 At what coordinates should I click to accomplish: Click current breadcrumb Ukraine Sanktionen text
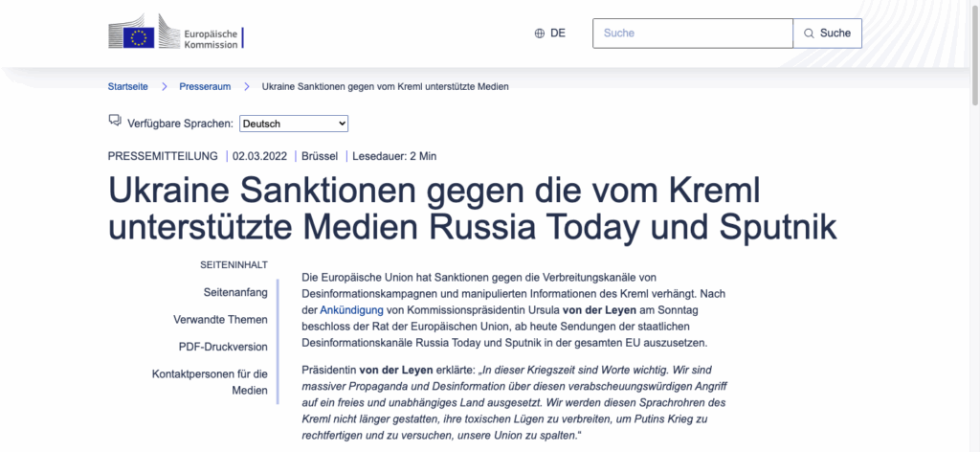click(x=385, y=86)
